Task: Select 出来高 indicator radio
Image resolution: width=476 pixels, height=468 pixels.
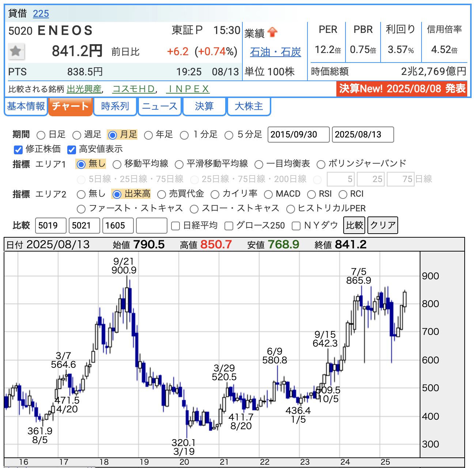Action: coord(117,195)
